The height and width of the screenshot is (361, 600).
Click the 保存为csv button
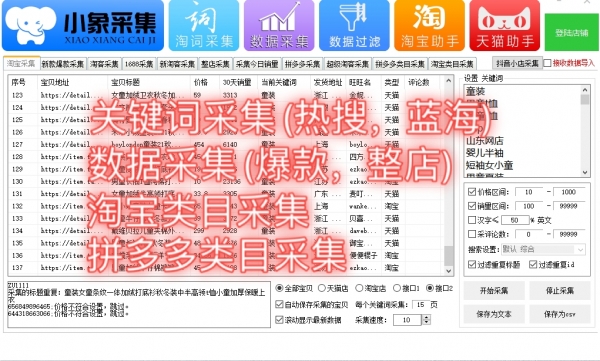(x=560, y=314)
